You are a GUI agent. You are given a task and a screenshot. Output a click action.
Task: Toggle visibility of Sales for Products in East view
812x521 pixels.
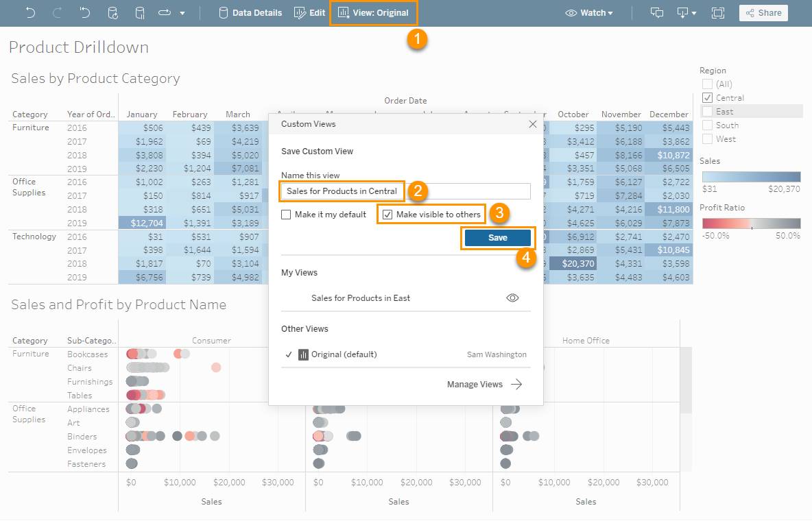512,298
